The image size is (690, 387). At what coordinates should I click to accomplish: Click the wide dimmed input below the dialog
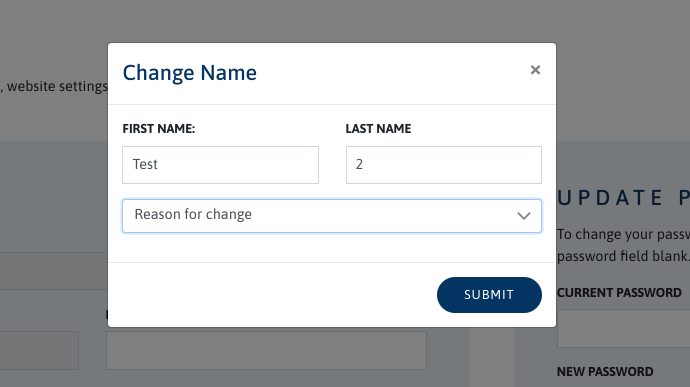(266, 350)
